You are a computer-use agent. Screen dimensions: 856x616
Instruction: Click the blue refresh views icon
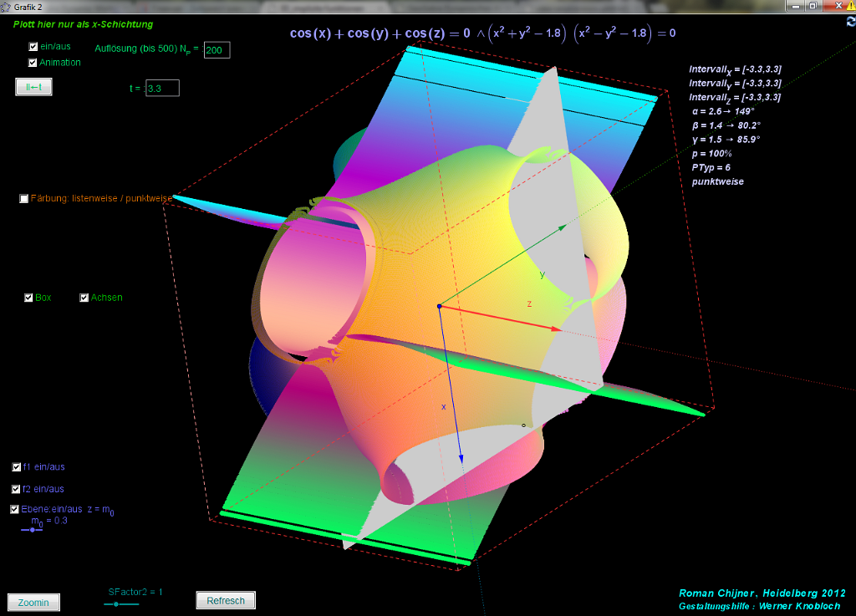(x=850, y=22)
